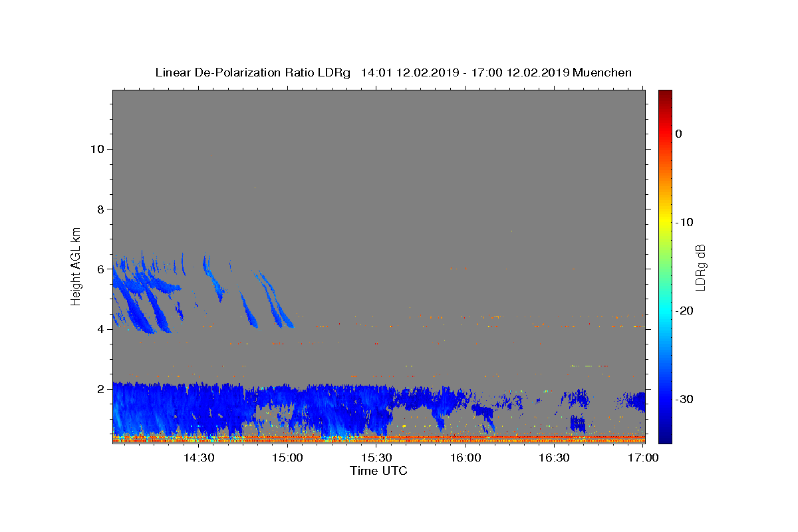Screen dimensions: 798x532
Task: Click the 15:00 time tick label
Action: coord(287,458)
